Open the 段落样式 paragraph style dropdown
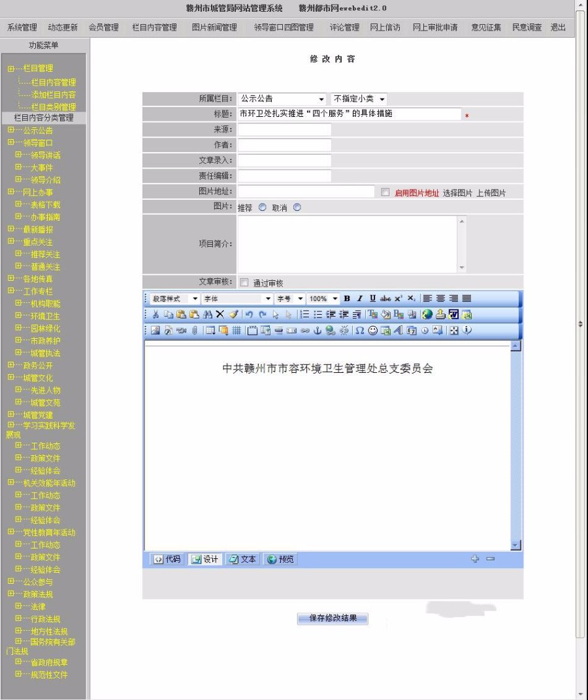The image size is (588, 700). point(174,298)
